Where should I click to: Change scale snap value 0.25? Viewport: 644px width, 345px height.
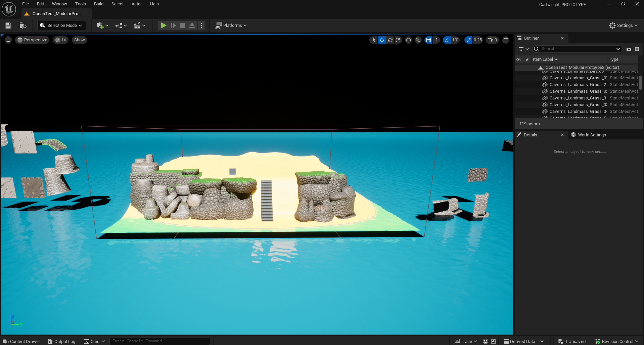[477, 40]
